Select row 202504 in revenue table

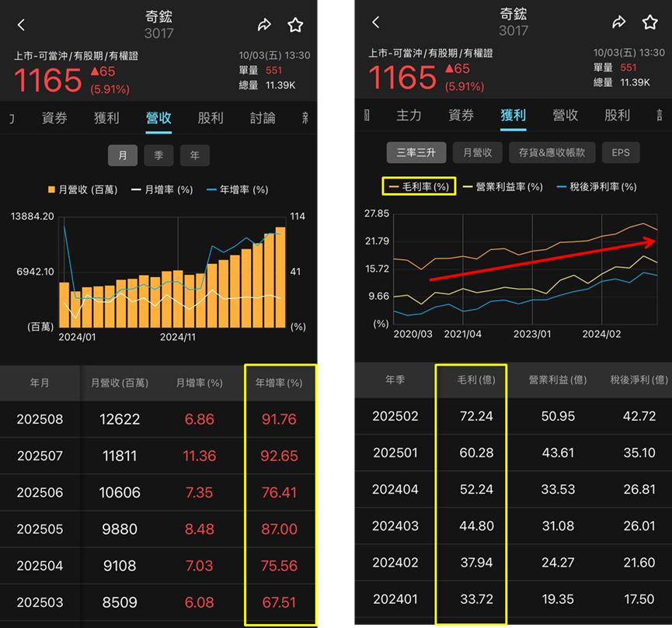[158, 566]
